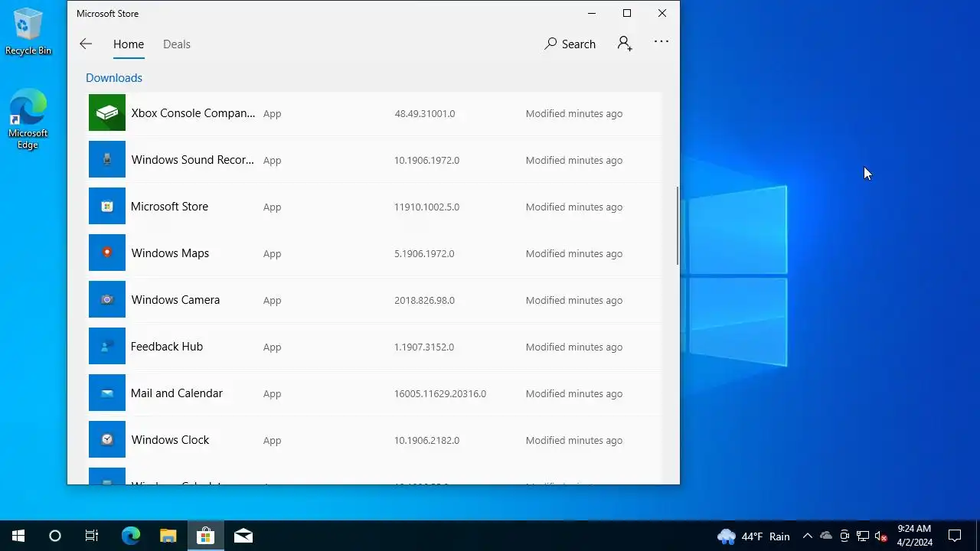Click the Xbox Console Companion app icon
This screenshot has width=980, height=551.
coord(107,113)
